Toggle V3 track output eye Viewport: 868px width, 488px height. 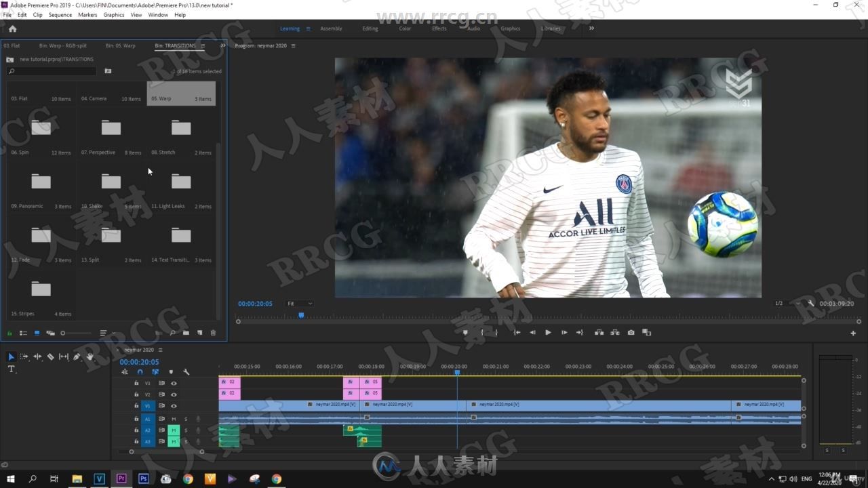pyautogui.click(x=174, y=383)
